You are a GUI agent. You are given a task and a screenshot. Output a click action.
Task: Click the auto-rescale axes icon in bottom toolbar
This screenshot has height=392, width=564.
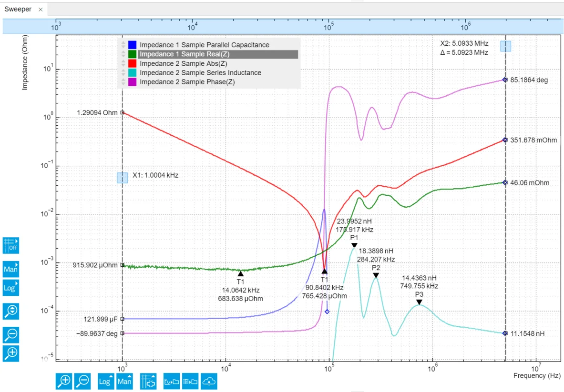coord(148,381)
